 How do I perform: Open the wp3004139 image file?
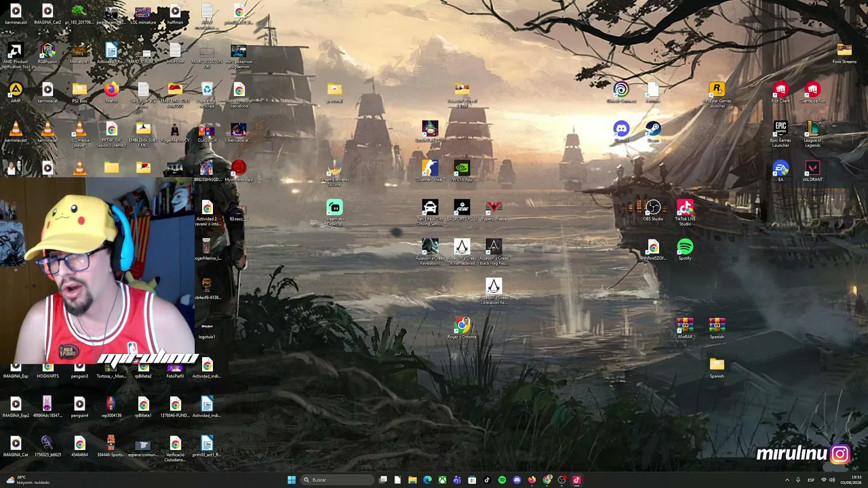(111, 407)
